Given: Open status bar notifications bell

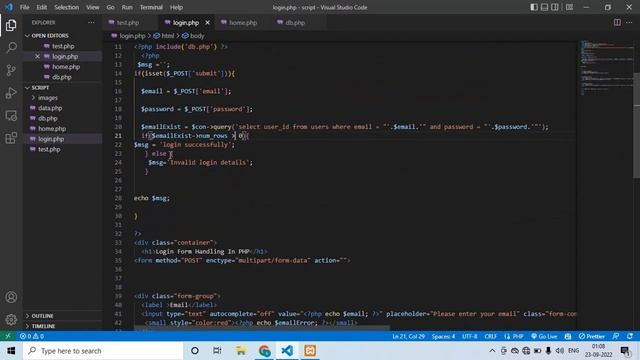Looking at the screenshot, I should pos(630,336).
